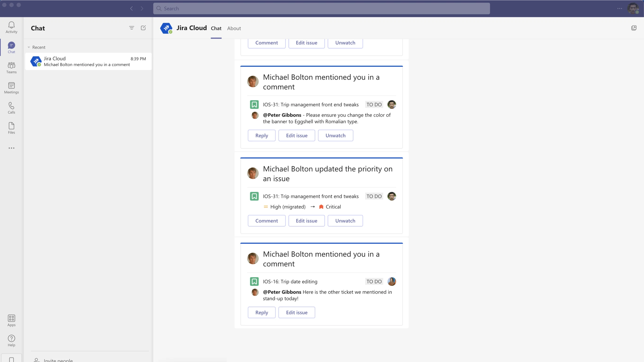Click 'IOS-16: Trip date editing' title
Image resolution: width=644 pixels, height=362 pixels.
pyautogui.click(x=290, y=281)
